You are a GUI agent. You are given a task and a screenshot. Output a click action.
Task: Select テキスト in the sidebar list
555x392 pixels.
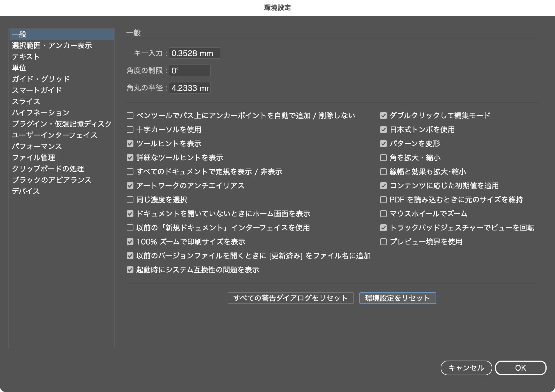pyautogui.click(x=26, y=57)
